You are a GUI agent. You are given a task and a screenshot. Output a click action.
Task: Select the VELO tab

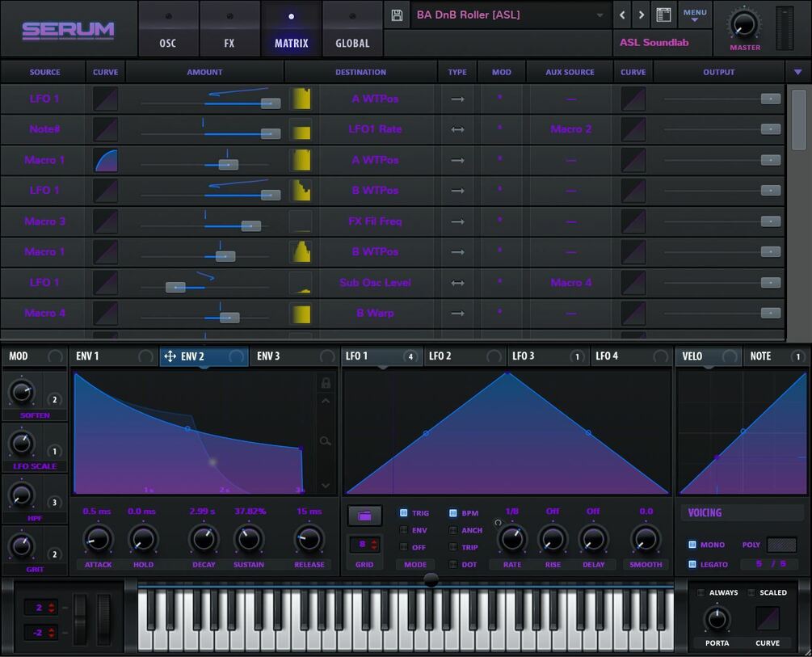click(x=708, y=356)
